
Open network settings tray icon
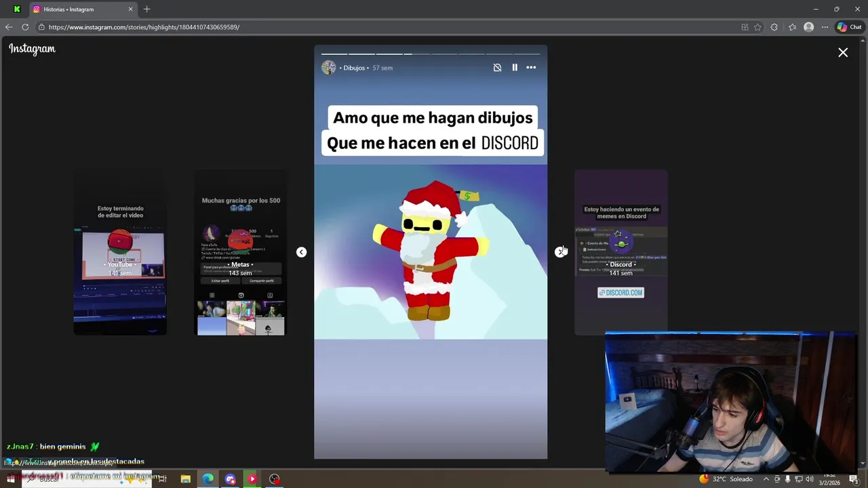(799, 479)
